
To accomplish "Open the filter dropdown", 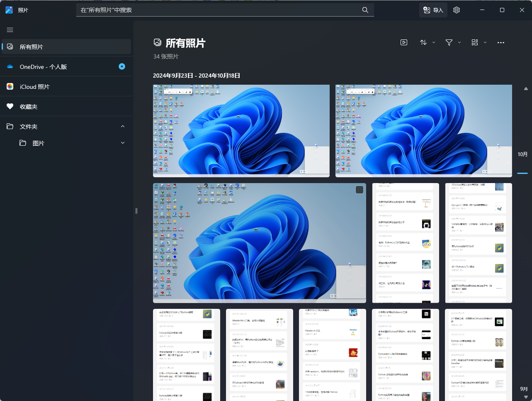I will [x=453, y=42].
